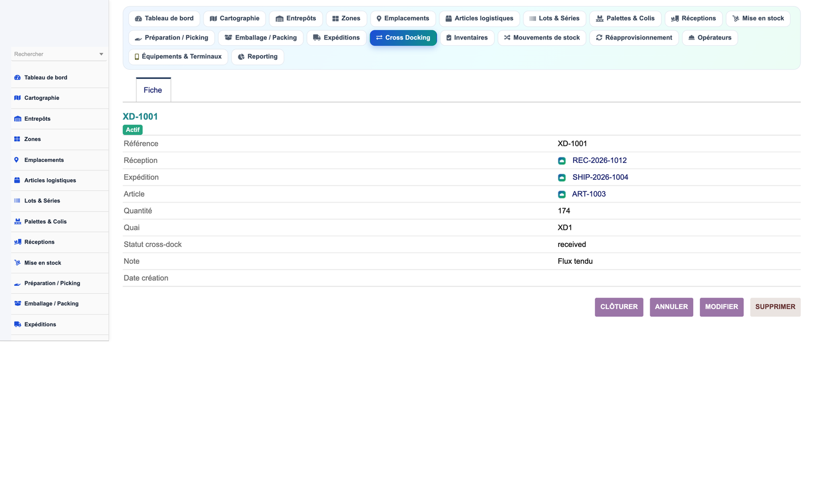Click the Réapprovisionnement refresh icon in the top menu
The width and height of the screenshot is (815, 504).
tap(600, 38)
